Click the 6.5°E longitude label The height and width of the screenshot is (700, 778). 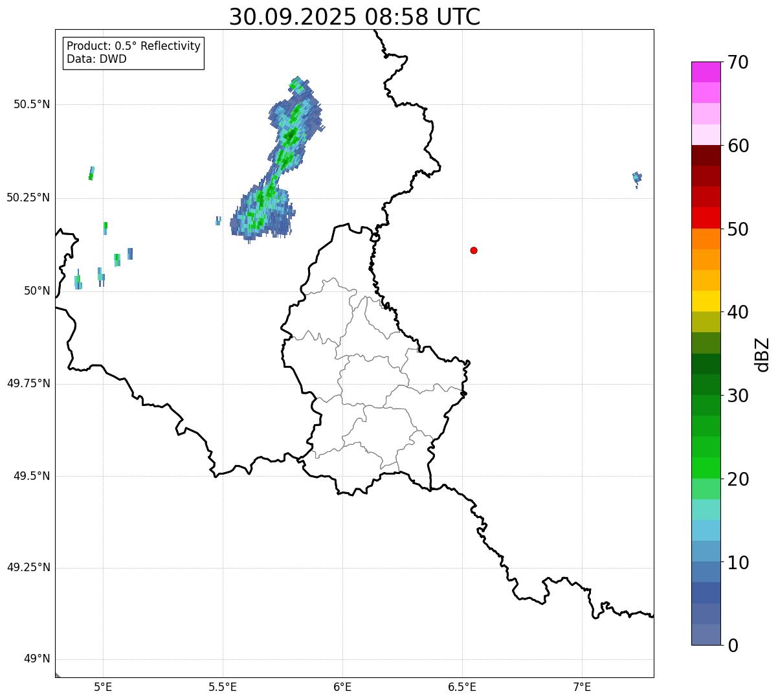coord(462,686)
